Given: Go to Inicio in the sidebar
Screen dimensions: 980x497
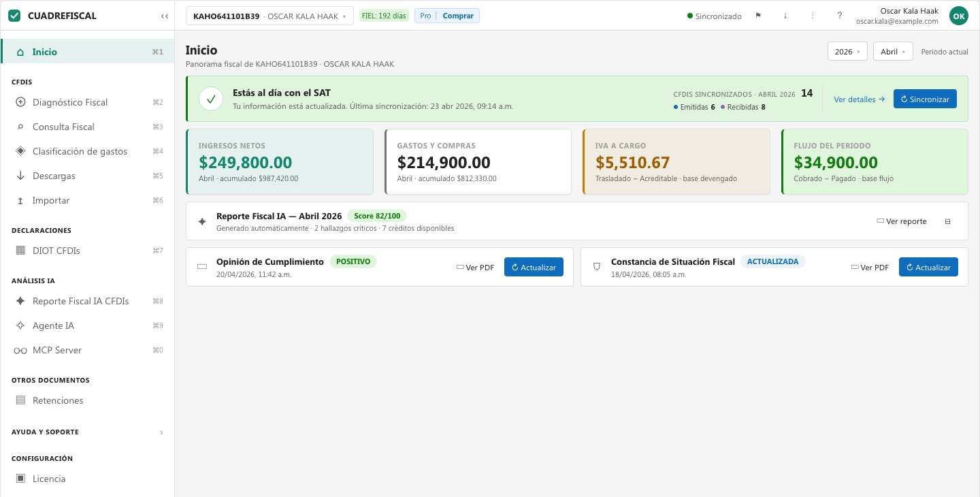Looking at the screenshot, I should tap(87, 52).
